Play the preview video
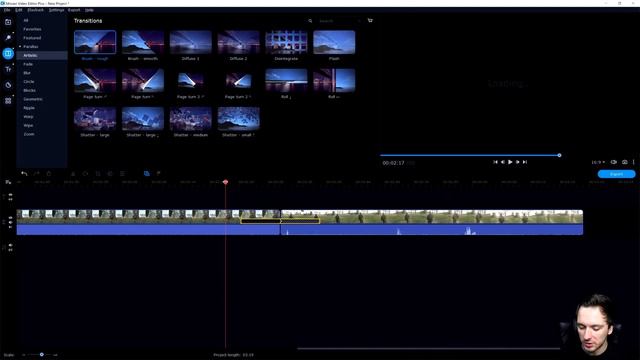The width and height of the screenshot is (640, 360). (x=510, y=162)
